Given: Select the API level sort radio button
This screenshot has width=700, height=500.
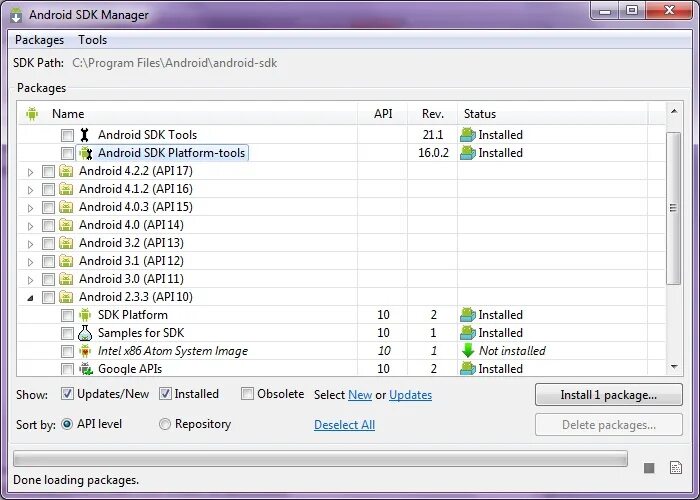Looking at the screenshot, I should pyautogui.click(x=67, y=424).
